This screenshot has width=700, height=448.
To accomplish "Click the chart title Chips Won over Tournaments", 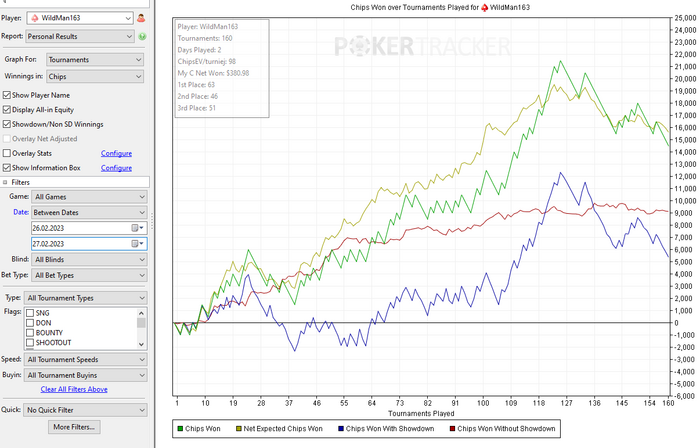I will 440,7.
